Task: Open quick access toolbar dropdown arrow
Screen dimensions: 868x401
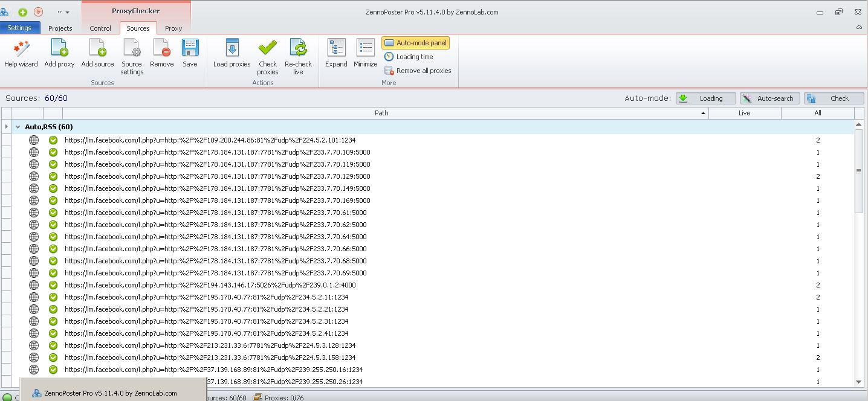Action: coord(67,12)
